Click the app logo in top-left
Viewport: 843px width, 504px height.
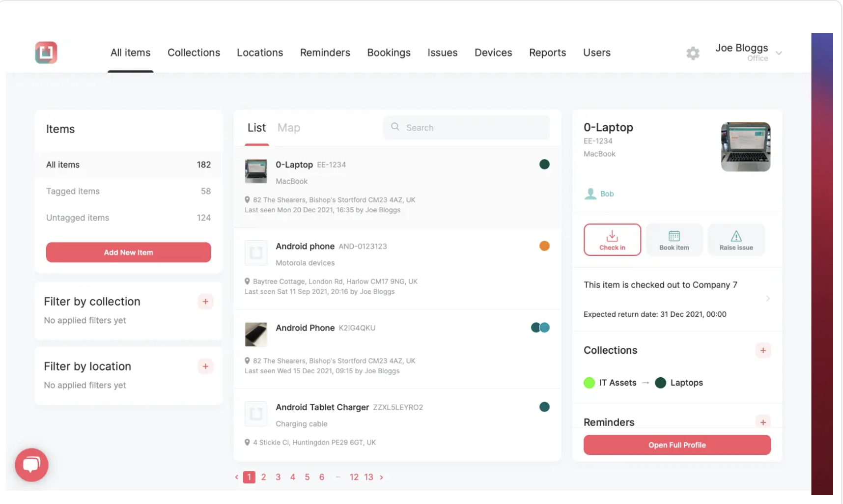[46, 53]
